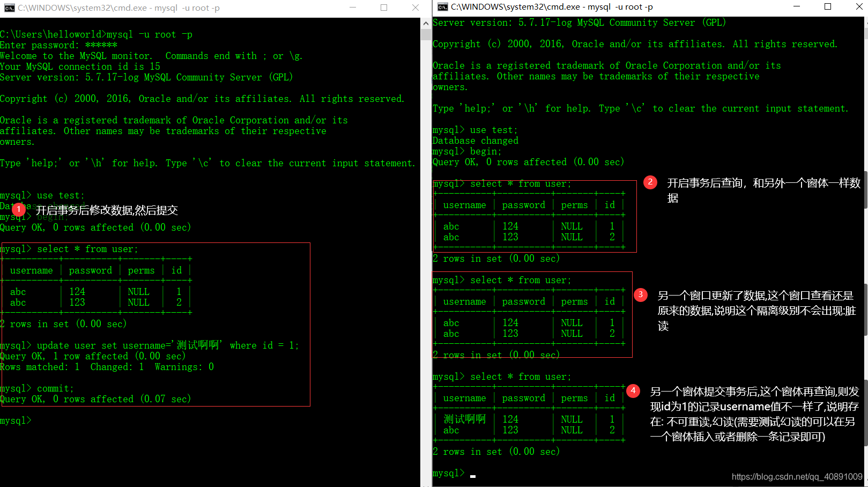This screenshot has height=487, width=868.
Task: Click the cmd icon in left window title bar
Action: click(x=9, y=8)
